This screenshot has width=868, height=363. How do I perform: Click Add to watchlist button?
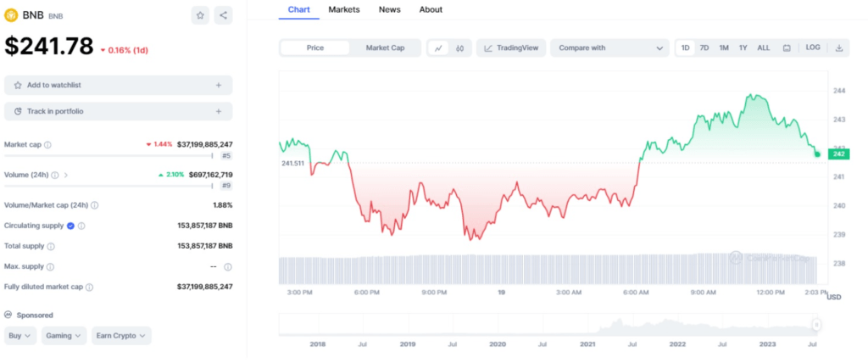click(118, 85)
